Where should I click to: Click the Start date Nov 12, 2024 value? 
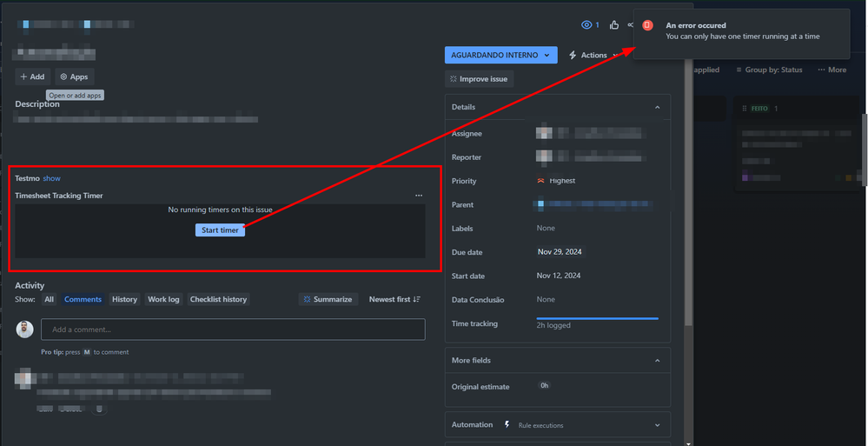click(x=559, y=276)
